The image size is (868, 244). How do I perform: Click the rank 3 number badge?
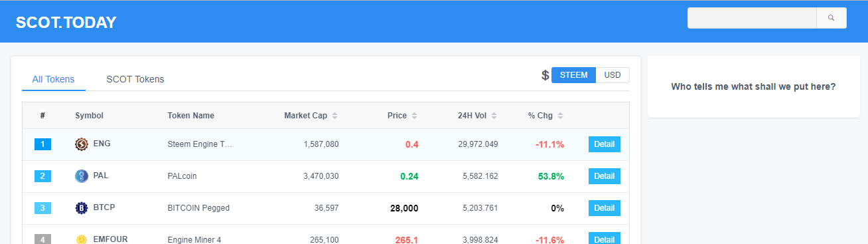click(42, 208)
